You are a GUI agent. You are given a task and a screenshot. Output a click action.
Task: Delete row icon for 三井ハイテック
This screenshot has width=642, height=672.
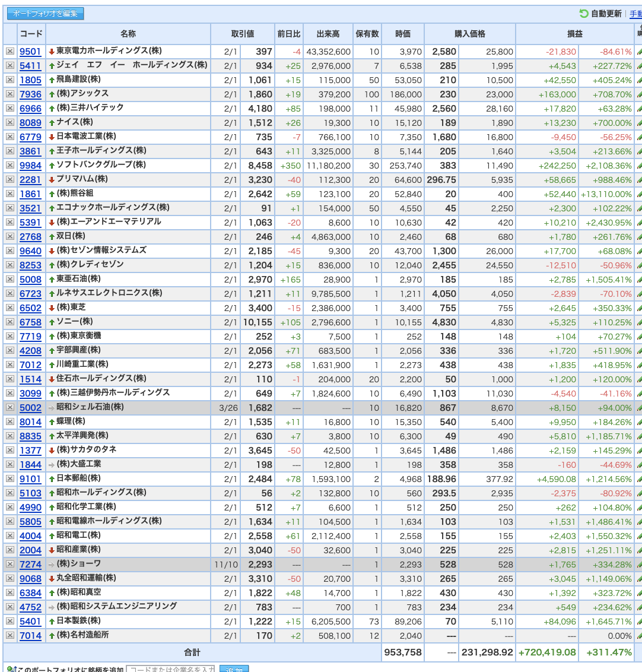tap(10, 109)
